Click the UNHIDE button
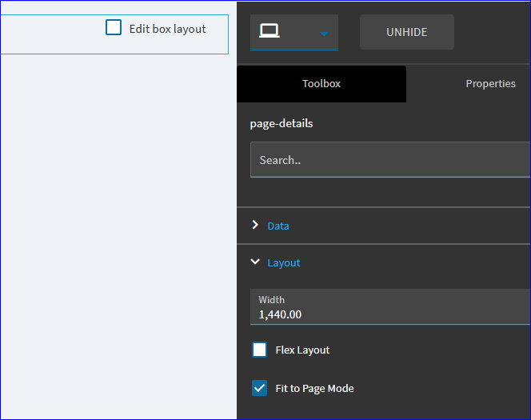 pyautogui.click(x=407, y=32)
